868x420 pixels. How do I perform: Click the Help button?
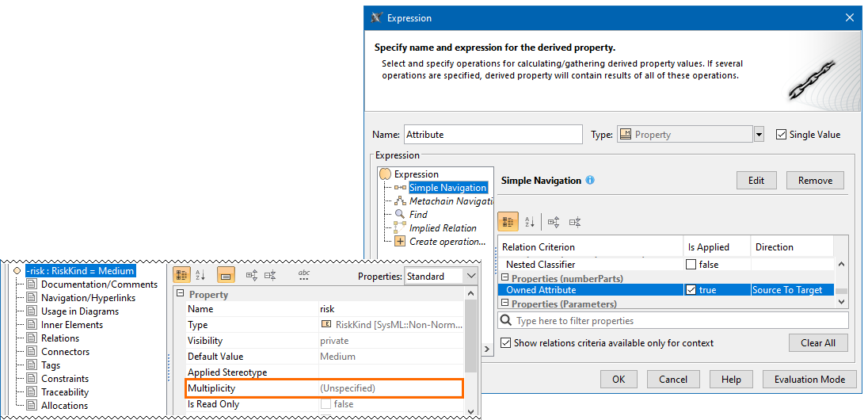731,380
